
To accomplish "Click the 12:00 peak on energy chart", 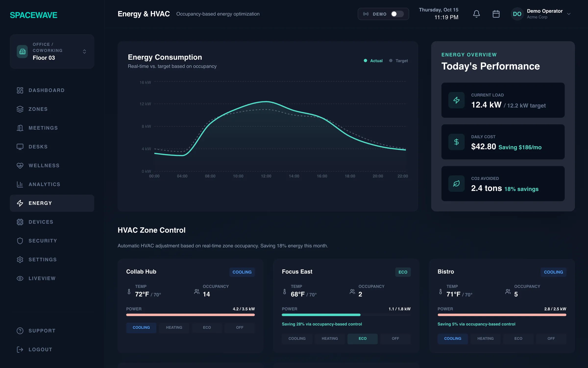I will click(266, 101).
